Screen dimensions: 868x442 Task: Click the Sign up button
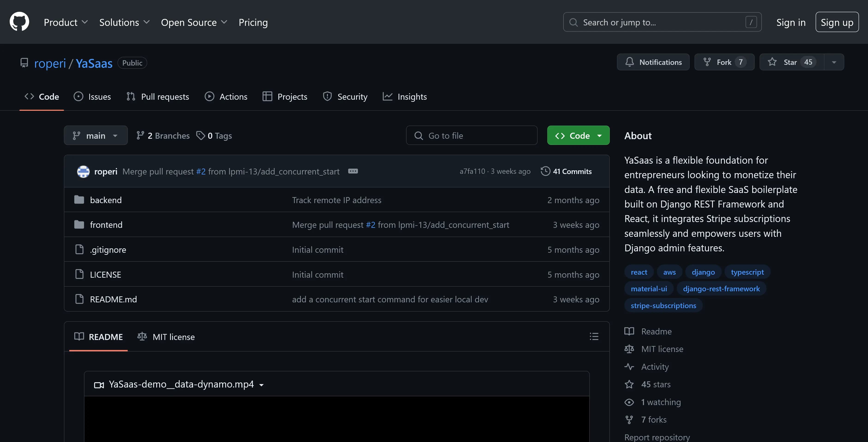point(837,22)
